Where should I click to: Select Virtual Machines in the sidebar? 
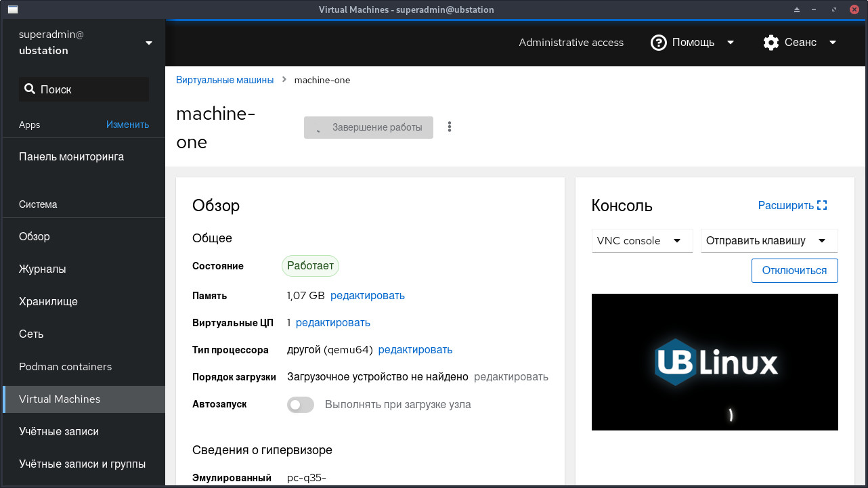coord(84,399)
